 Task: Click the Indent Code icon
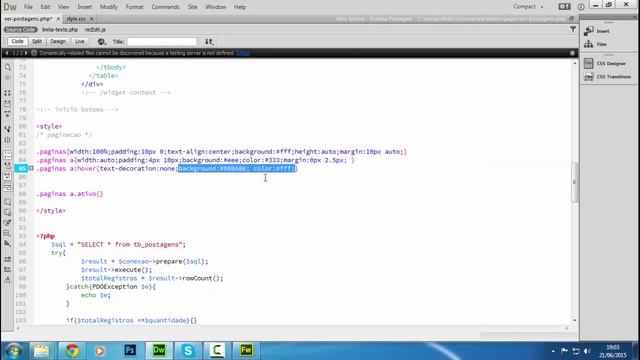(x=7, y=259)
